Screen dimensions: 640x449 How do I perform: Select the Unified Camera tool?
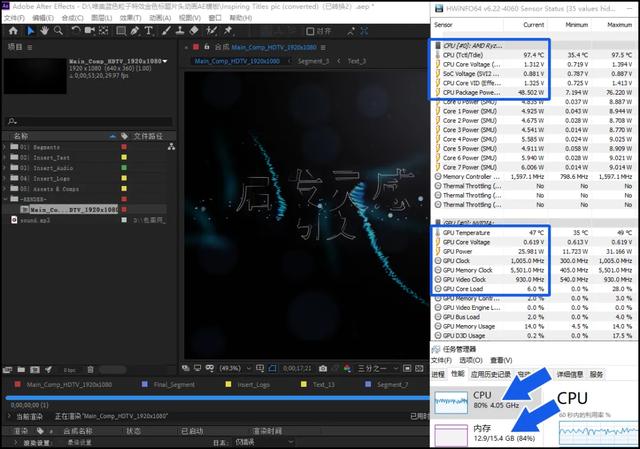pyautogui.click(x=89, y=31)
